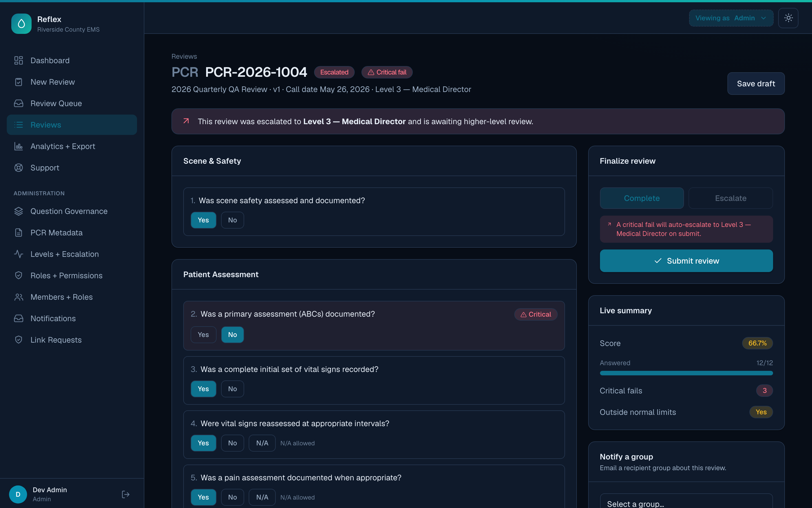Open the Review Queue page
Image resolution: width=812 pixels, height=508 pixels.
coord(72,104)
